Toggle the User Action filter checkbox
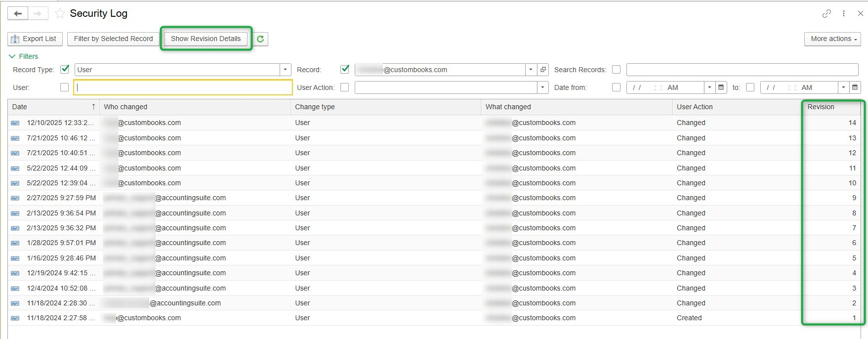The height and width of the screenshot is (339, 868). [345, 87]
